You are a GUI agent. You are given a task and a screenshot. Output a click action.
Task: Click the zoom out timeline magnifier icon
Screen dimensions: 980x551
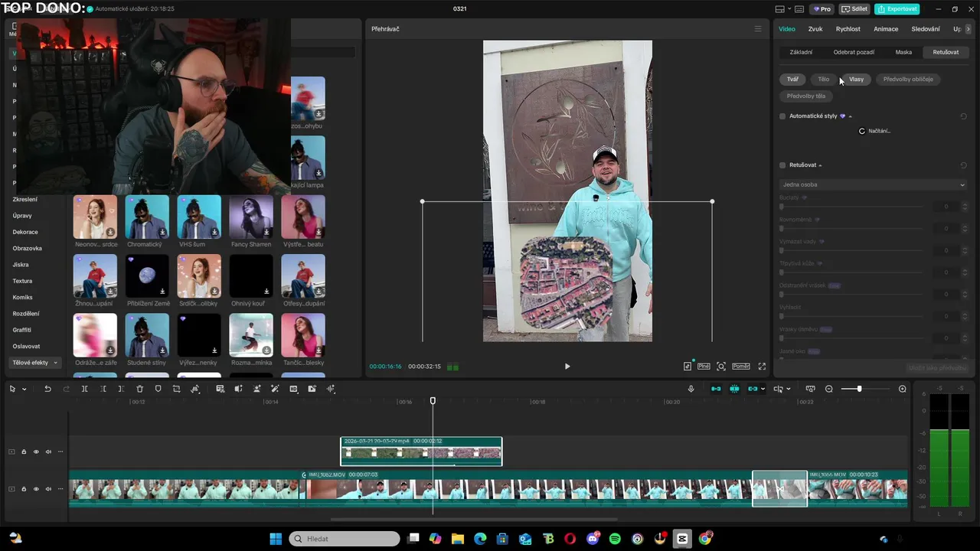tap(828, 389)
